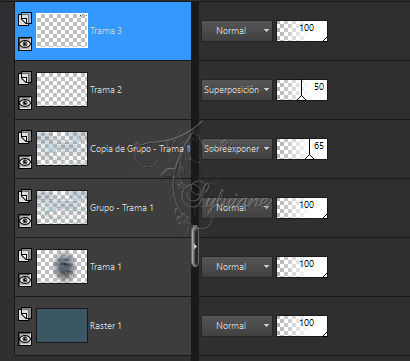Open the Superposición blend mode dropdown
The width and height of the screenshot is (410, 361).
pos(237,90)
